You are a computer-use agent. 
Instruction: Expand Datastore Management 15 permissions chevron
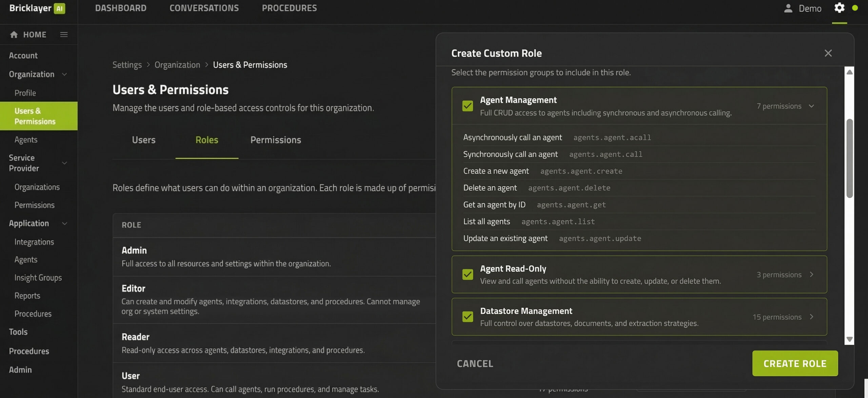[811, 317]
